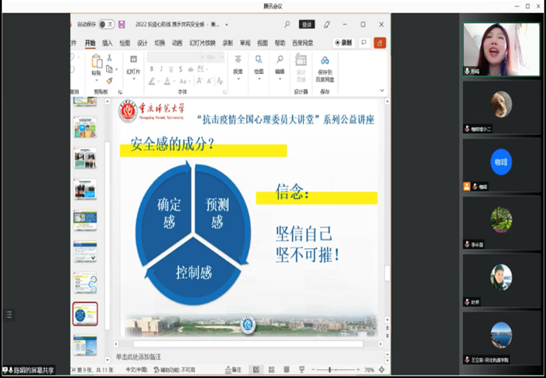
Task: Open the 视图 (View) ribbon tab
Action: [x=262, y=43]
